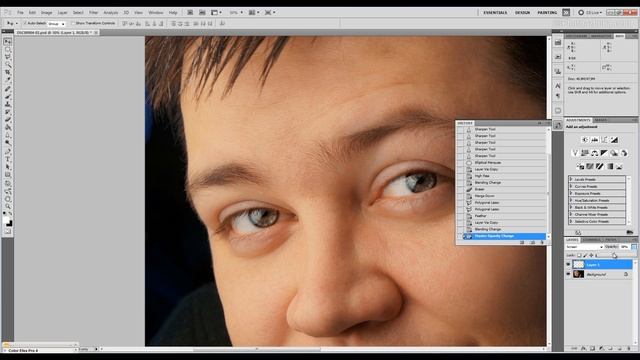This screenshot has width=640, height=360.
Task: Open the Arrange Documents dropdown
Action: tap(254, 13)
